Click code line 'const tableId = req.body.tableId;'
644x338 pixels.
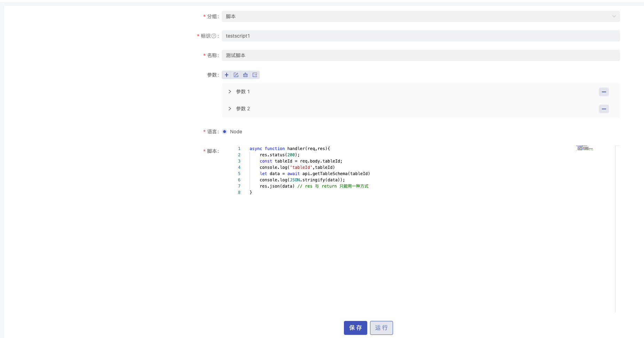pos(301,161)
